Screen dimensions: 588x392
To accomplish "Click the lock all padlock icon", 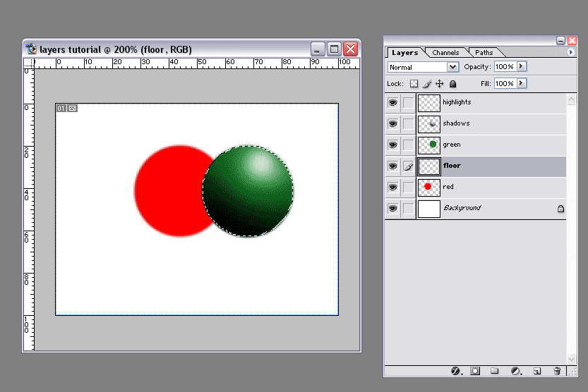I will [x=452, y=84].
